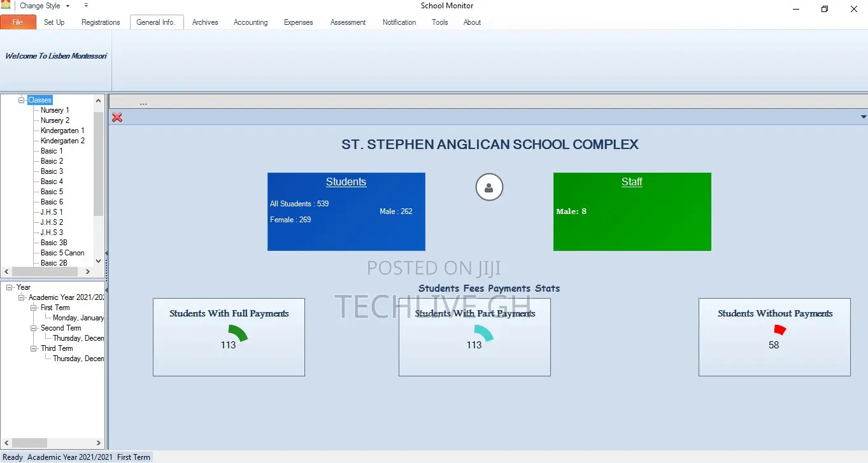This screenshot has height=463, width=868.
Task: Select date under Second Term
Action: point(78,338)
